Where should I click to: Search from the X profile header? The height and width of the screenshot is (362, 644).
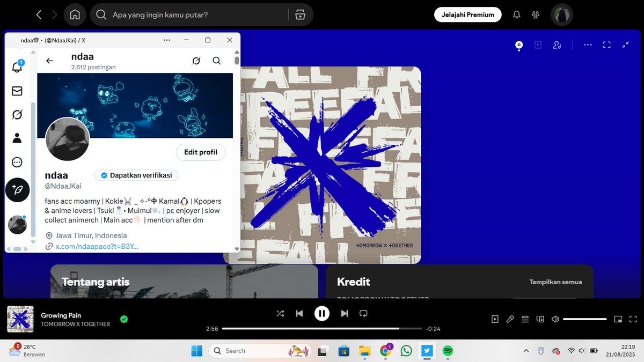pos(217,61)
